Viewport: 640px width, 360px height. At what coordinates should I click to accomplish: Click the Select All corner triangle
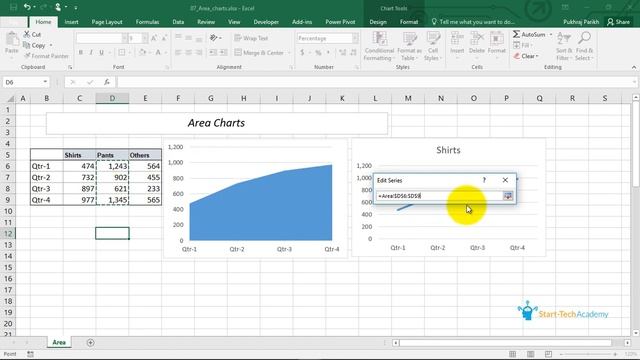10,98
